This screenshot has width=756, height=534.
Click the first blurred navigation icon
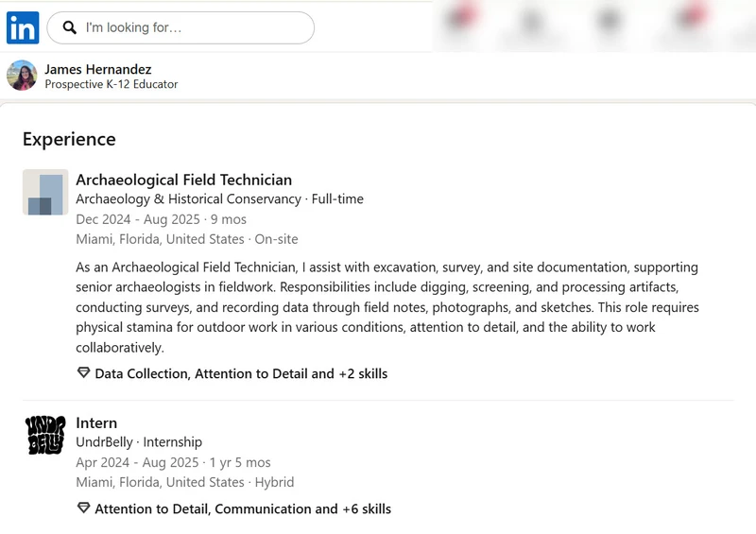[461, 19]
